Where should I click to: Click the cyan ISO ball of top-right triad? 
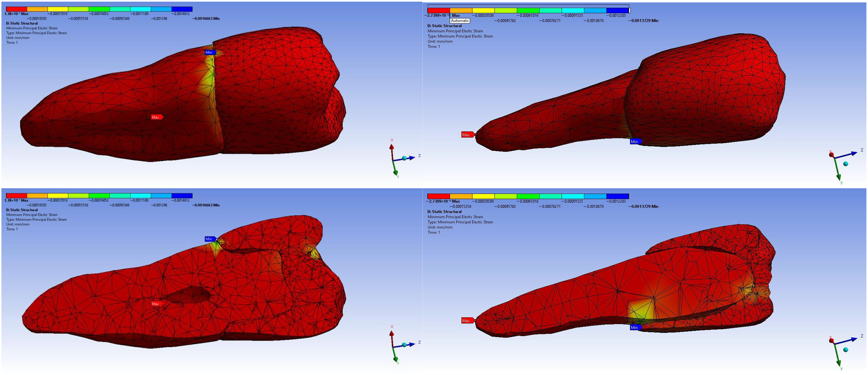click(845, 164)
